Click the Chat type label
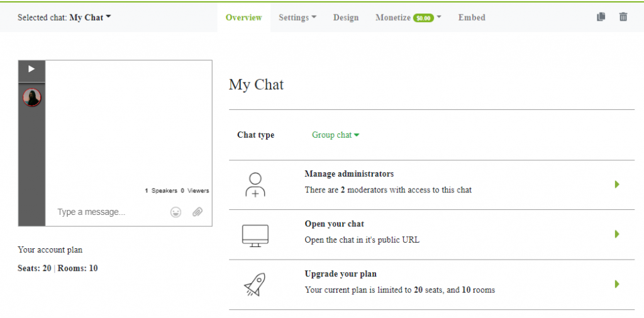Image resolution: width=644 pixels, height=318 pixels. pyautogui.click(x=255, y=135)
